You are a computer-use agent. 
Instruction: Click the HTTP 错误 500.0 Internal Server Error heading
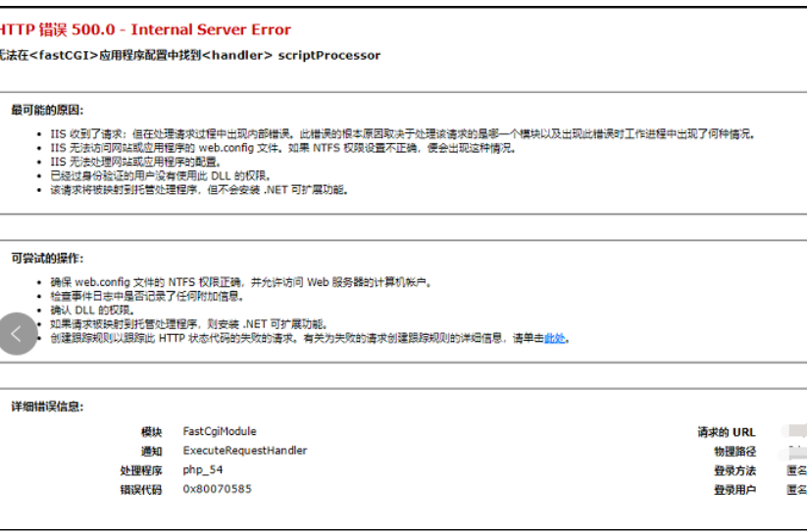(x=145, y=29)
